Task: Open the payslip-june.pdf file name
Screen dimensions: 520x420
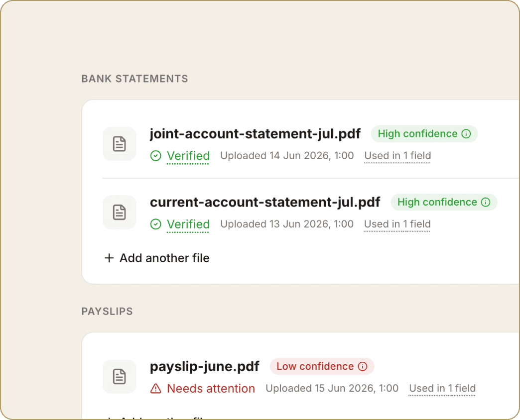Action: click(204, 366)
